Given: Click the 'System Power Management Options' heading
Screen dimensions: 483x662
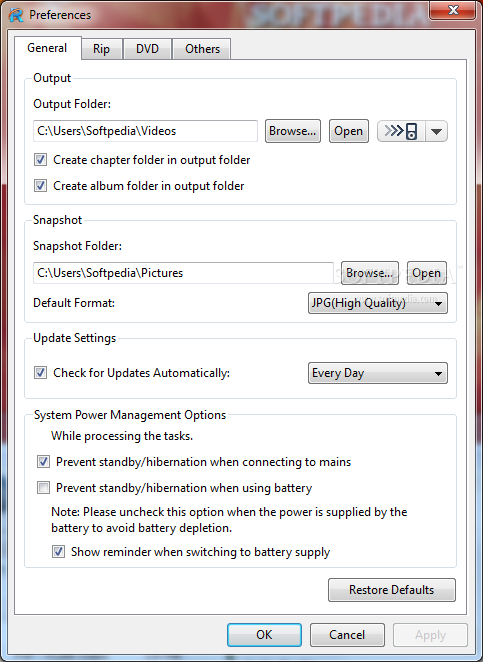Looking at the screenshot, I should 130,415.
